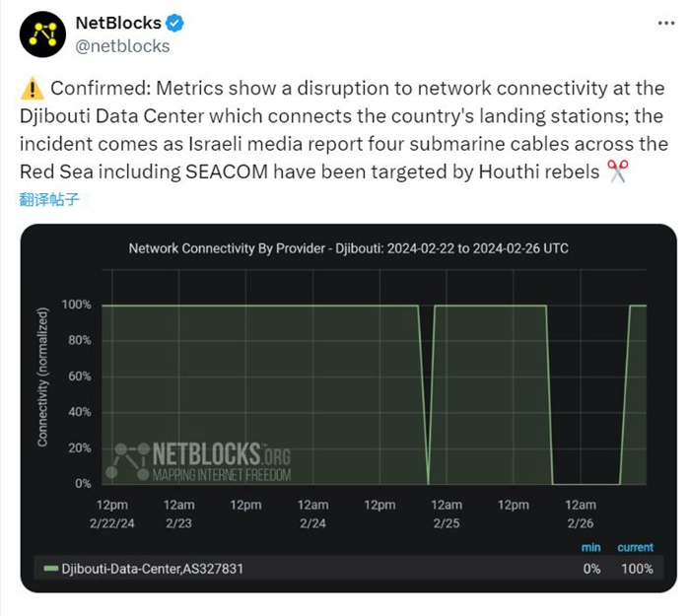
Task: Click the 12am 2/25 x-axis label
Action: pyautogui.click(x=447, y=513)
